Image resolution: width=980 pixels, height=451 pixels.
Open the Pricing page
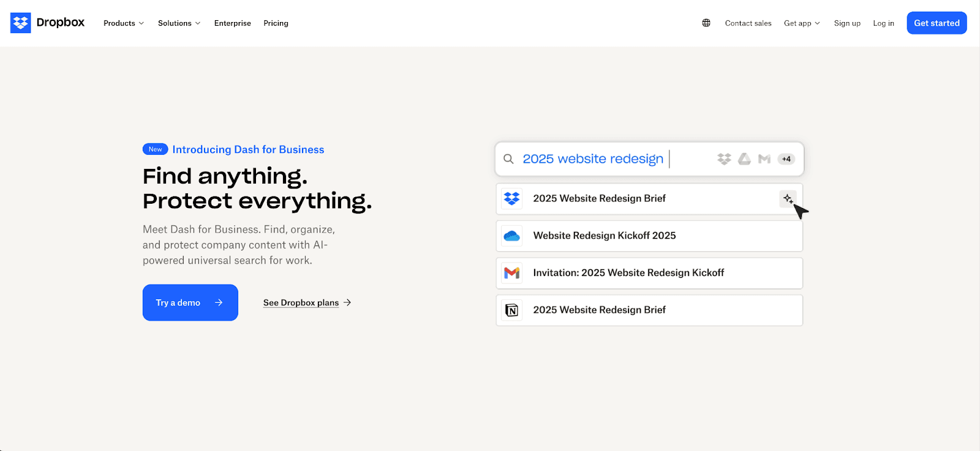coord(276,23)
